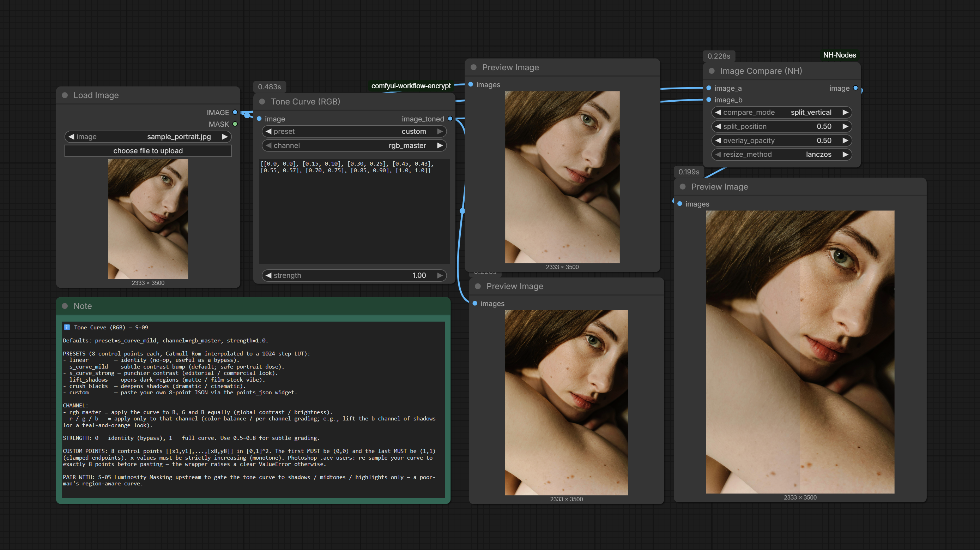
Task: Collapse the right Preview Image node dot
Action: pos(683,187)
